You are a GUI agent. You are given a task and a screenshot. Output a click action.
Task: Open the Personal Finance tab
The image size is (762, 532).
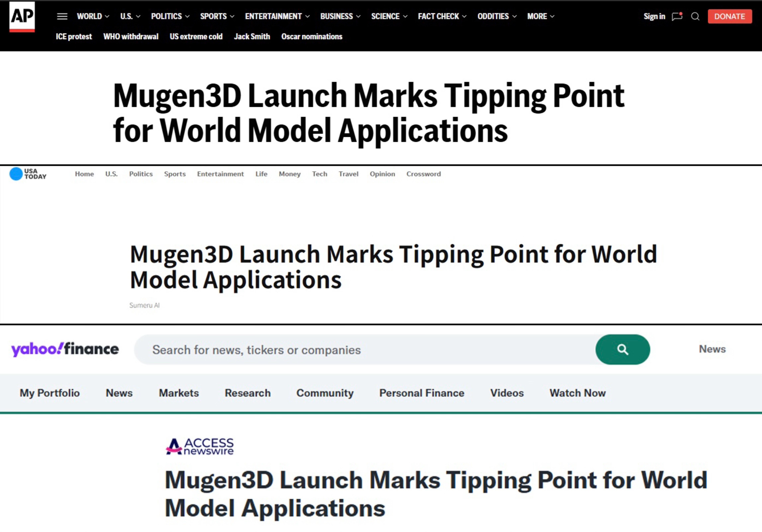coord(422,393)
